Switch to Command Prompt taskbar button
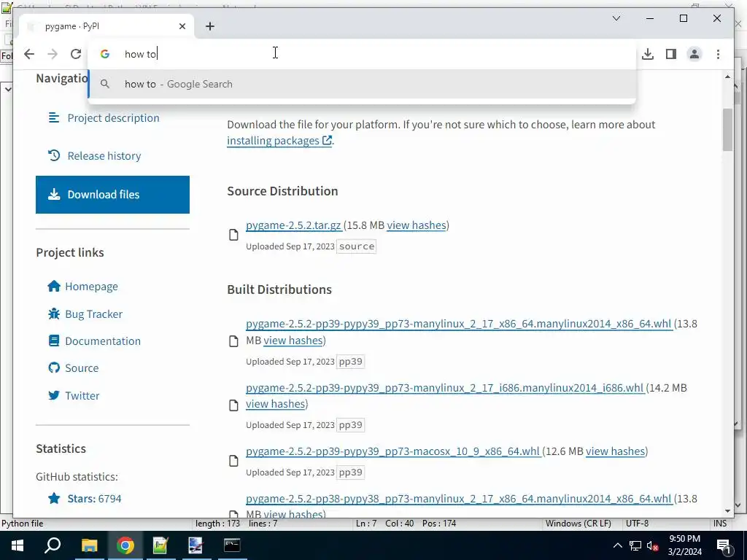 pyautogui.click(x=232, y=545)
